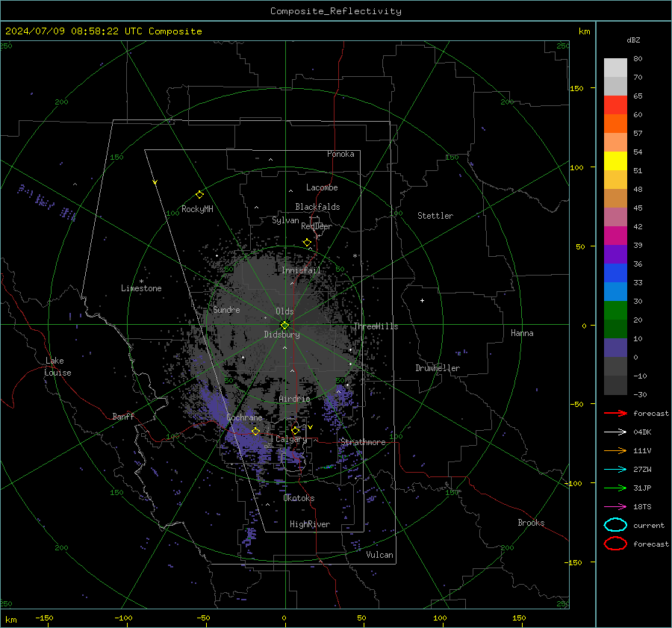This screenshot has width=672, height=628.
Task: Click the Drumheller town label
Action: (438, 368)
